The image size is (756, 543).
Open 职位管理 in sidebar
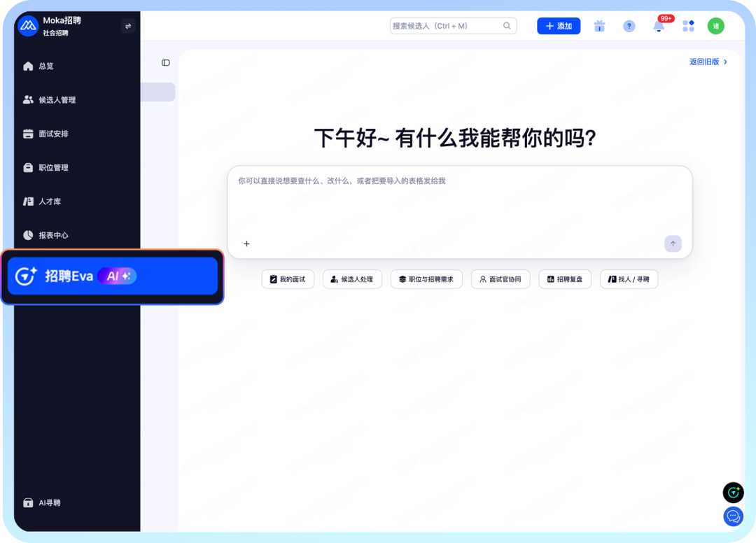[45, 167]
